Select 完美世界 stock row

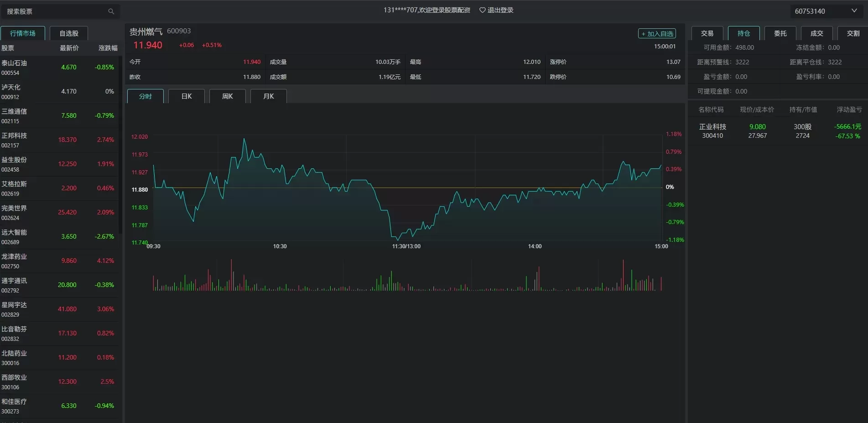click(59, 213)
